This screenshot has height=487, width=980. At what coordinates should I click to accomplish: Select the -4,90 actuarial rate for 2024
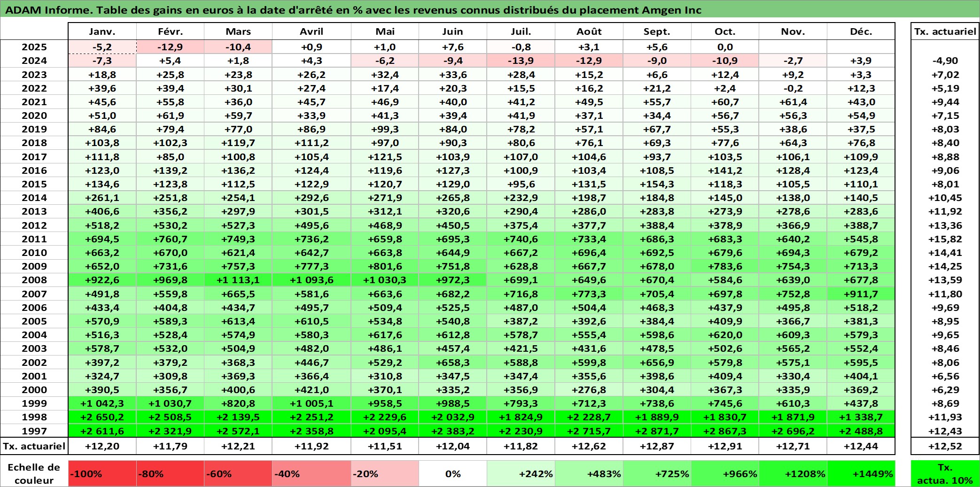point(945,61)
